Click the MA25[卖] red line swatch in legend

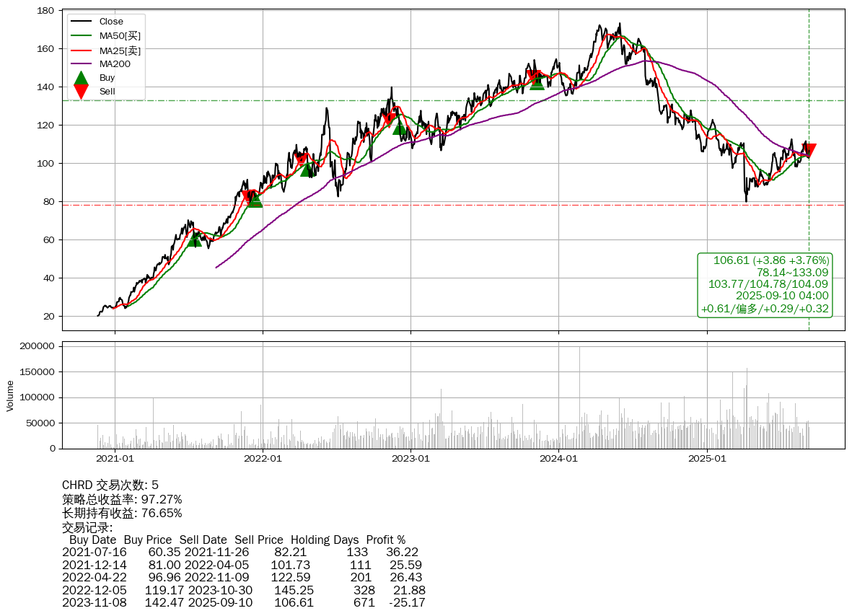82,50
